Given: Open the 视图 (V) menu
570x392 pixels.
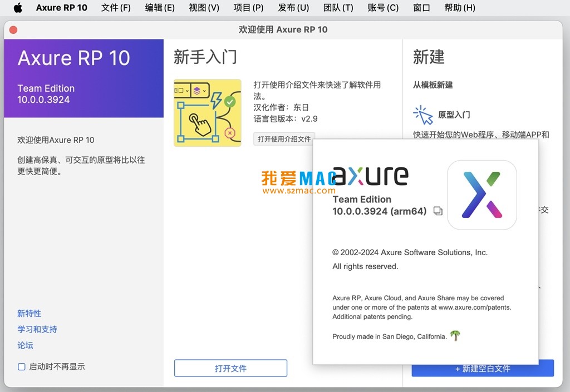Looking at the screenshot, I should [204, 8].
